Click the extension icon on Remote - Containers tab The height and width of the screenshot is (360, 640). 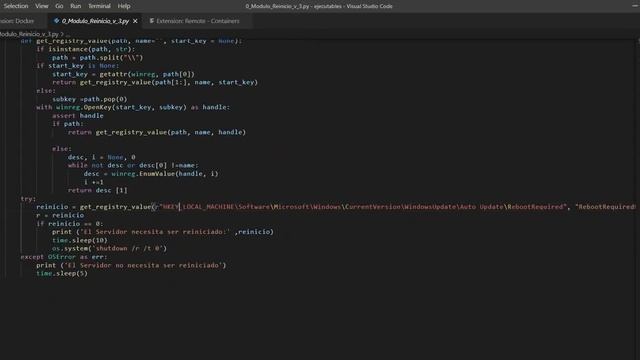pos(151,21)
